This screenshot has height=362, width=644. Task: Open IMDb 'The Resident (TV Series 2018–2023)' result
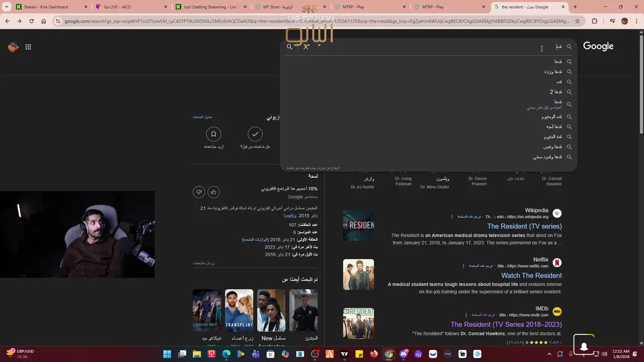[x=506, y=325]
